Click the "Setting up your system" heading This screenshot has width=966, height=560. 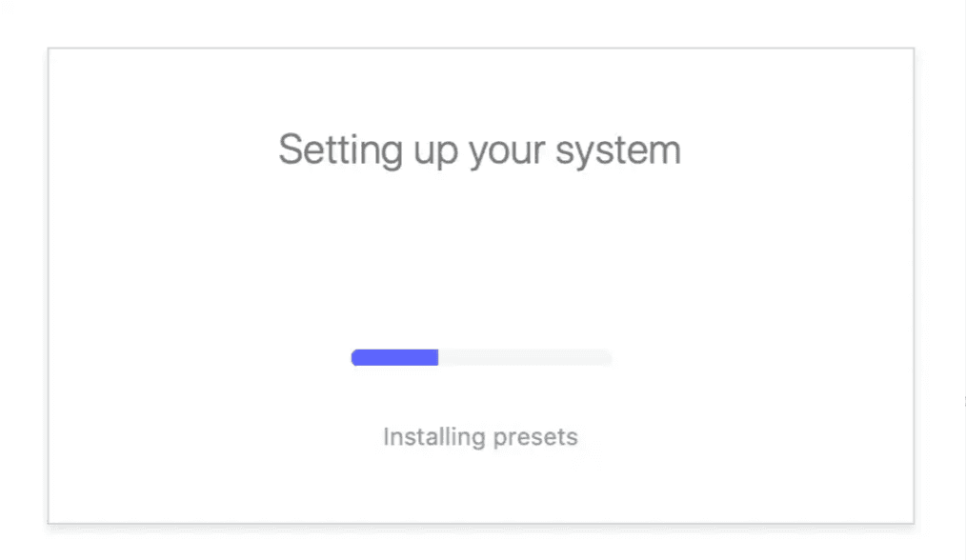pos(479,150)
